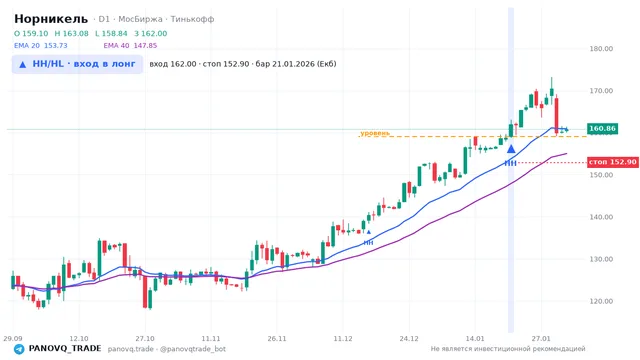This screenshot has width=640, height=360.
Task: Click the O 159.10 open value
Action: (31, 33)
